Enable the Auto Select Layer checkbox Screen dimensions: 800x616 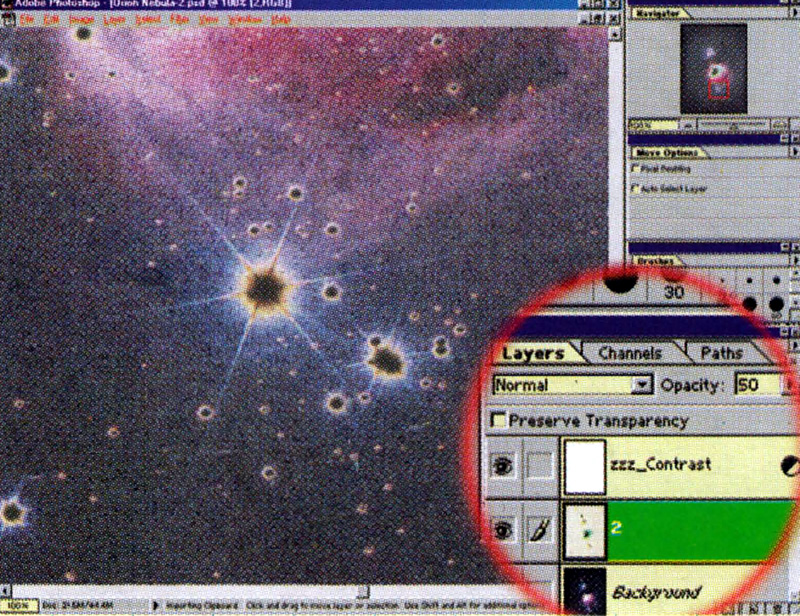click(636, 188)
